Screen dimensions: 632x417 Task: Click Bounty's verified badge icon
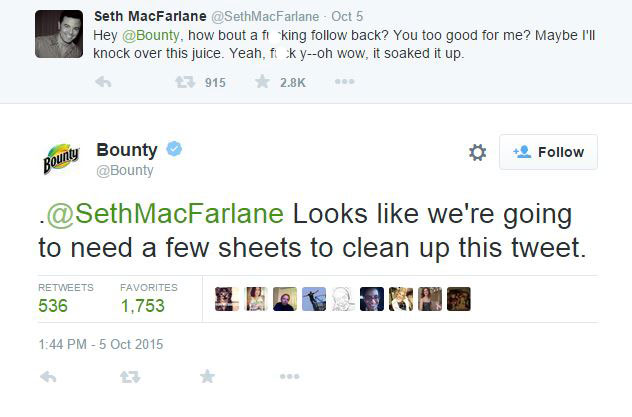(x=175, y=150)
